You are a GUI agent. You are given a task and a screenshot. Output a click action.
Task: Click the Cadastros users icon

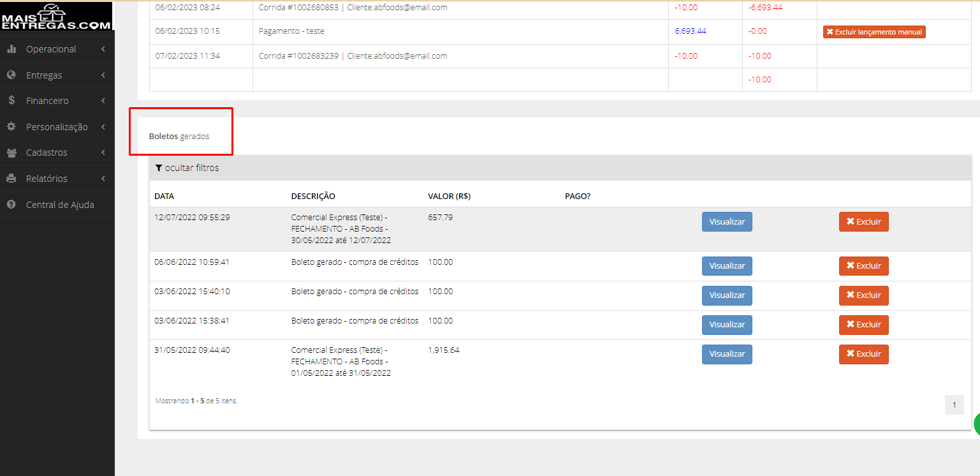[x=11, y=152]
